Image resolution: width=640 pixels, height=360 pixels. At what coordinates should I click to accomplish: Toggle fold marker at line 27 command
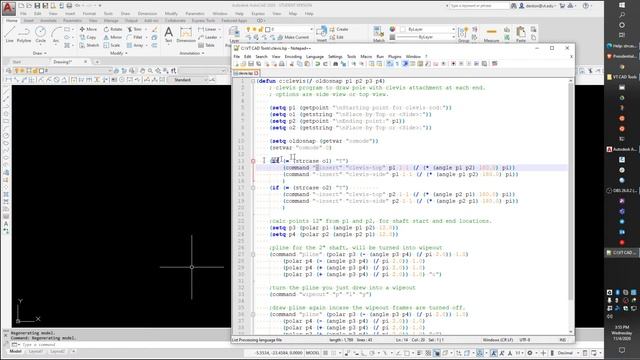pyautogui.click(x=253, y=254)
